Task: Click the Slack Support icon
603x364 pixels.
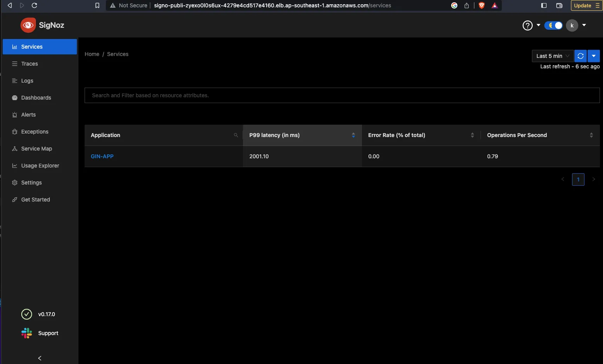Action: point(27,333)
